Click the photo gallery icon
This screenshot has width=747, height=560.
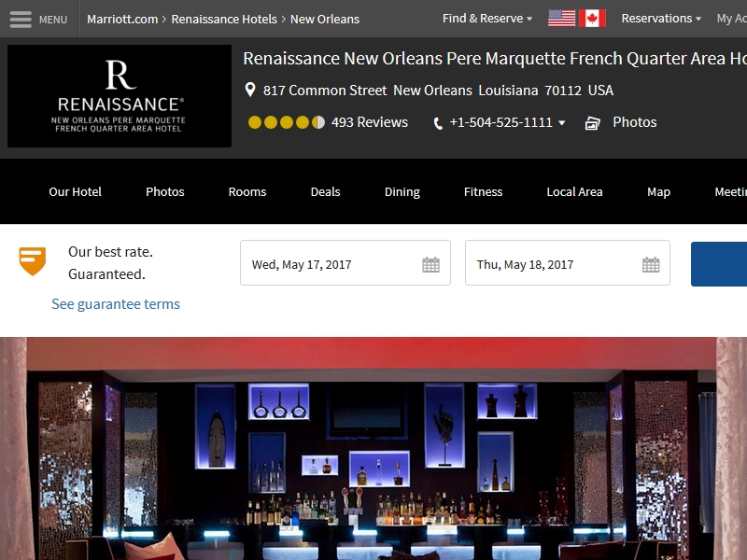pos(592,123)
